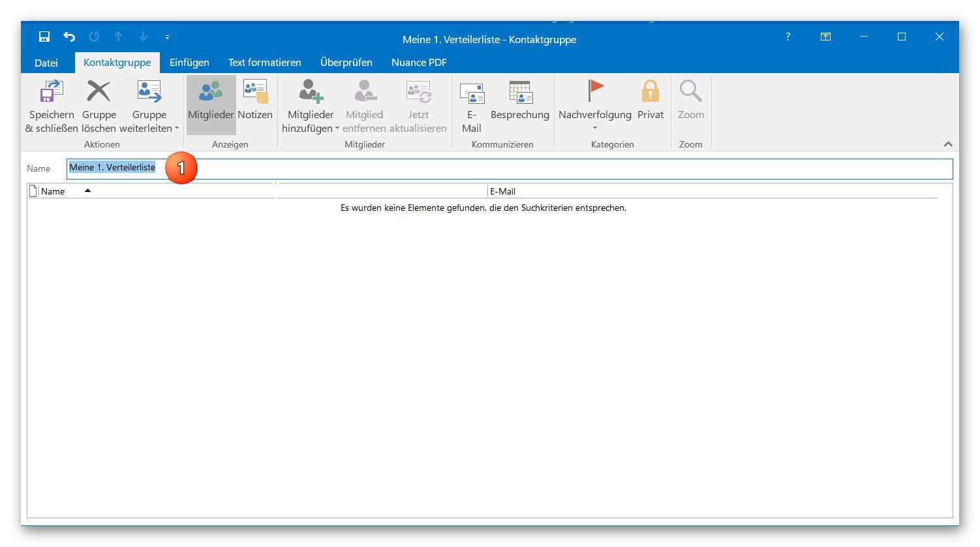
Task: Minimize the Kontaktgruppe window
Action: pyautogui.click(x=864, y=37)
